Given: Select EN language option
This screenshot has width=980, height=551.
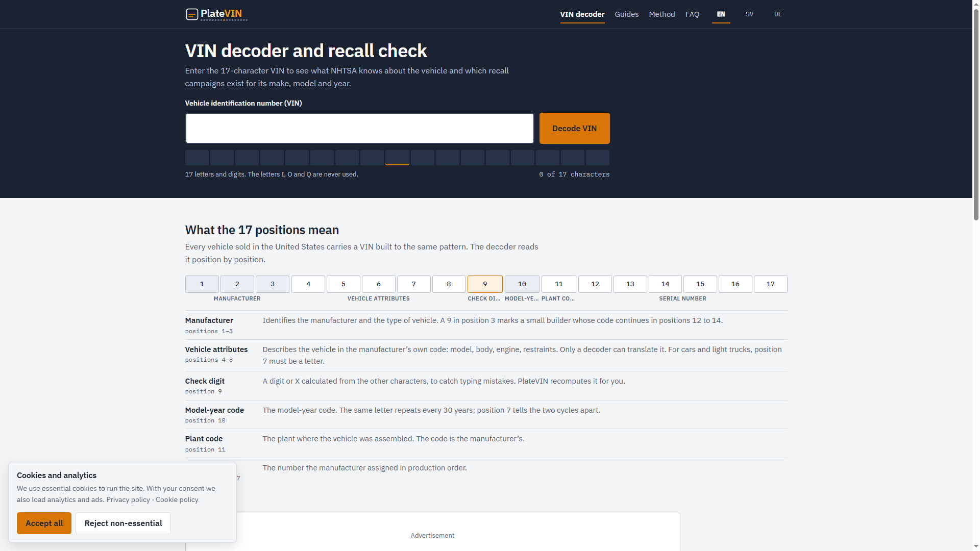Looking at the screenshot, I should (721, 14).
